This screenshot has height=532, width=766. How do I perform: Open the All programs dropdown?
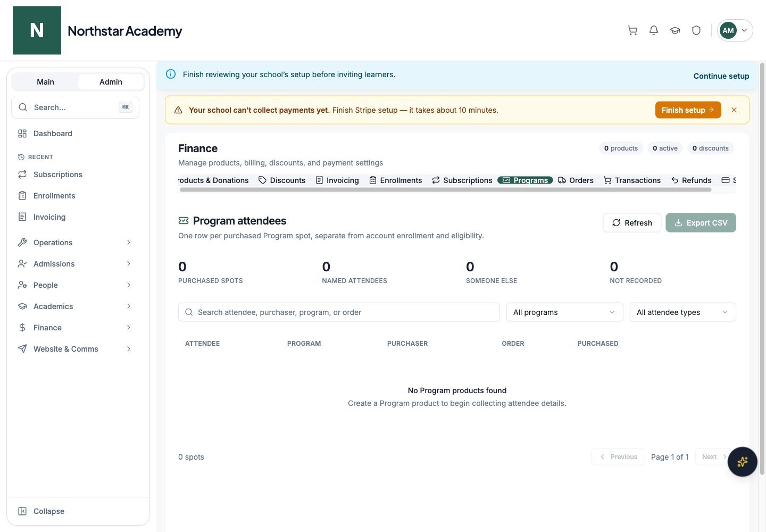click(x=564, y=312)
